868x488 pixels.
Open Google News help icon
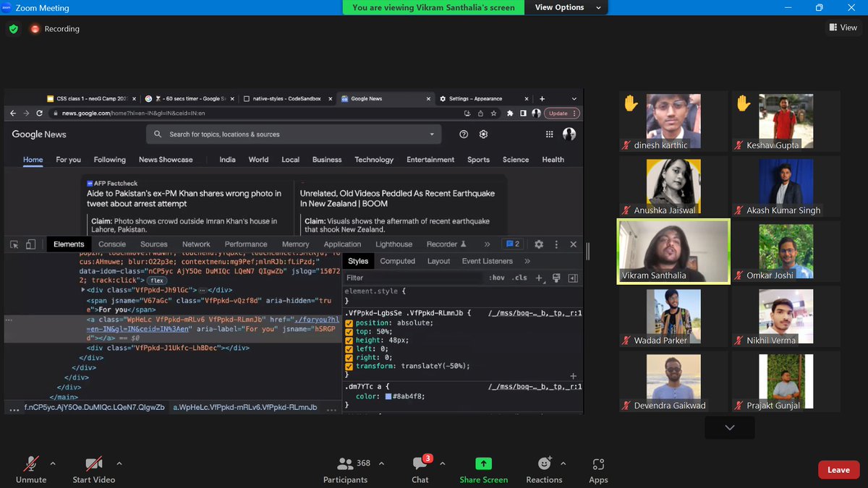click(x=464, y=134)
